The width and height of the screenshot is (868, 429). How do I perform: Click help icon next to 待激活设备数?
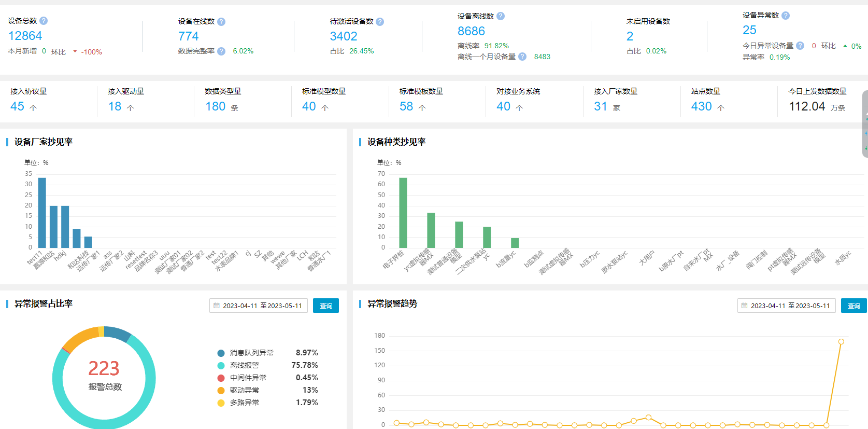click(x=380, y=22)
